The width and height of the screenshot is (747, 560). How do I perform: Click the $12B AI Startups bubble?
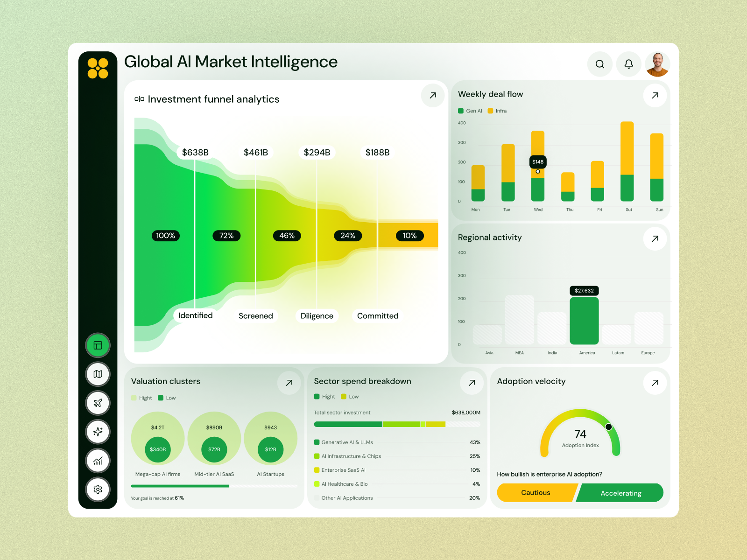[x=271, y=449]
